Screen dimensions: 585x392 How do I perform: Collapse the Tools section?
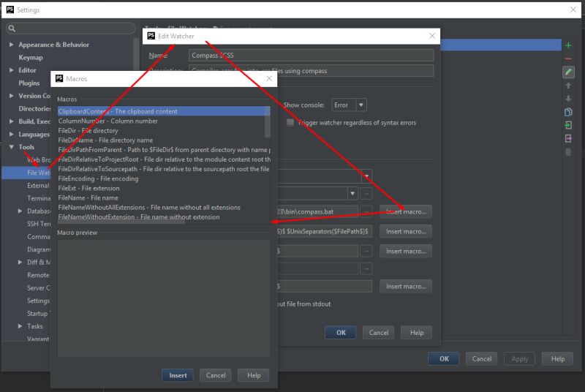pyautogui.click(x=11, y=147)
